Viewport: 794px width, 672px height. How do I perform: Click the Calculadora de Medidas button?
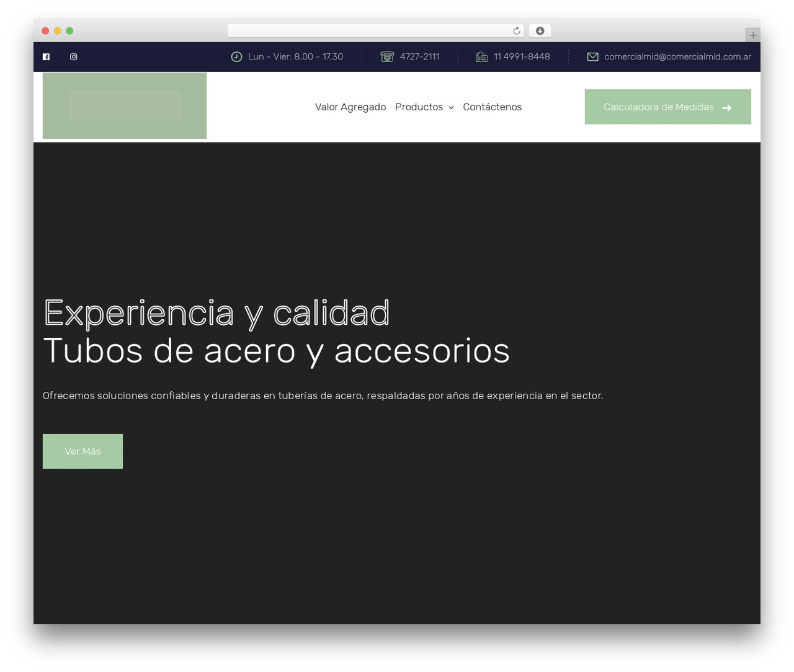(x=668, y=107)
